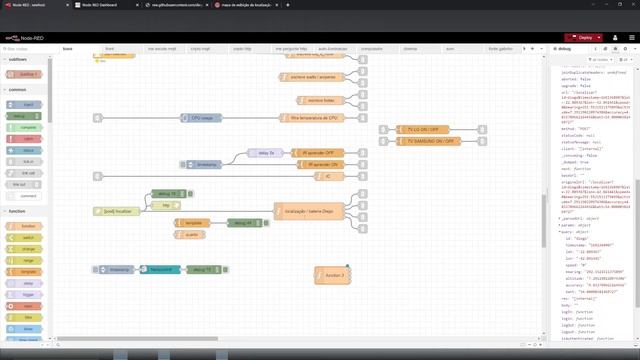This screenshot has width=640, height=360.
Task: Select the function node in palette
Action: click(x=24, y=226)
